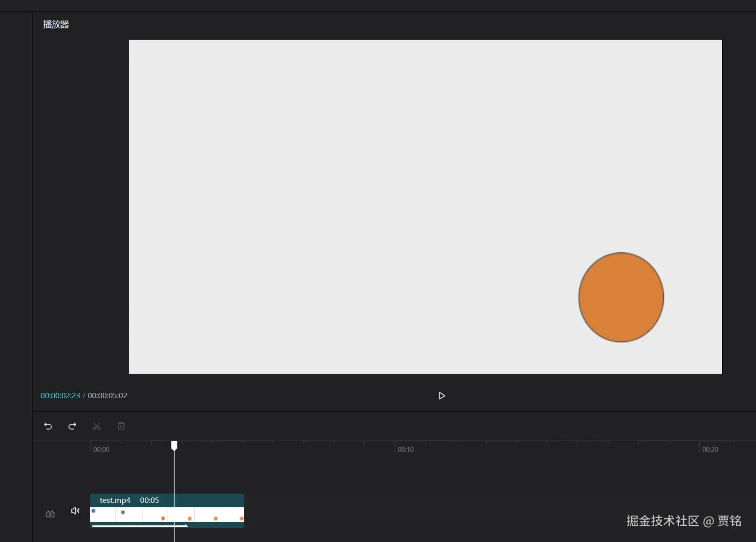756x542 pixels.
Task: Select the test.mp4 clip on the timeline
Action: (167, 511)
